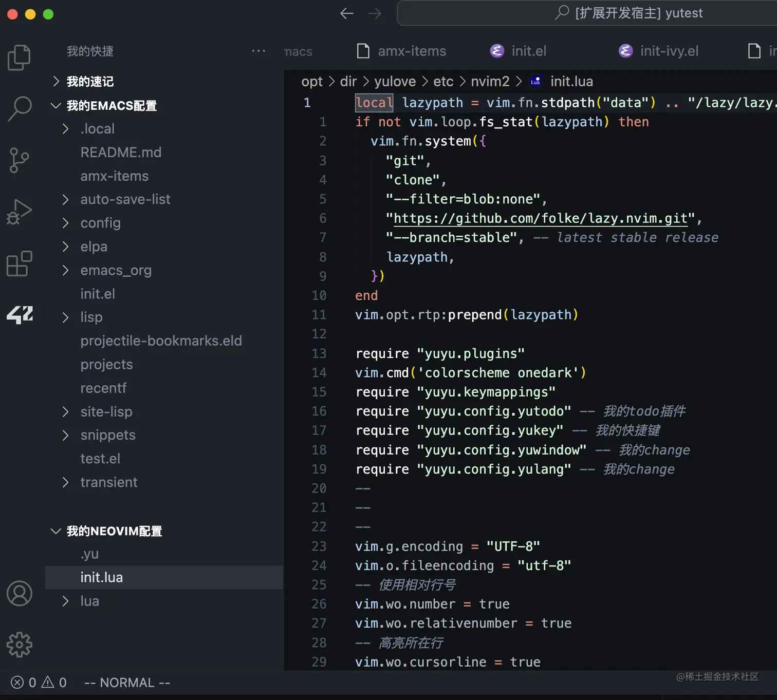The height and width of the screenshot is (700, 777).
Task: Click 'vim.wo.relativenumber' in the editor
Action: (436, 623)
